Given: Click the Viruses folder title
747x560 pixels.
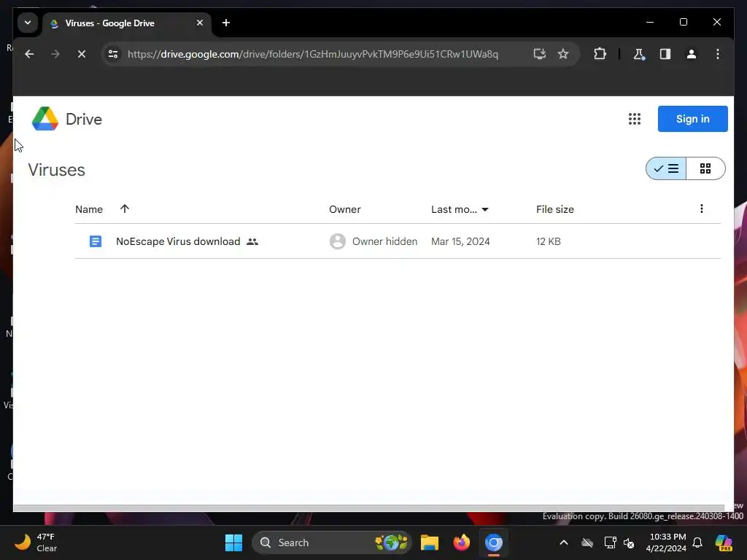Looking at the screenshot, I should [x=56, y=169].
